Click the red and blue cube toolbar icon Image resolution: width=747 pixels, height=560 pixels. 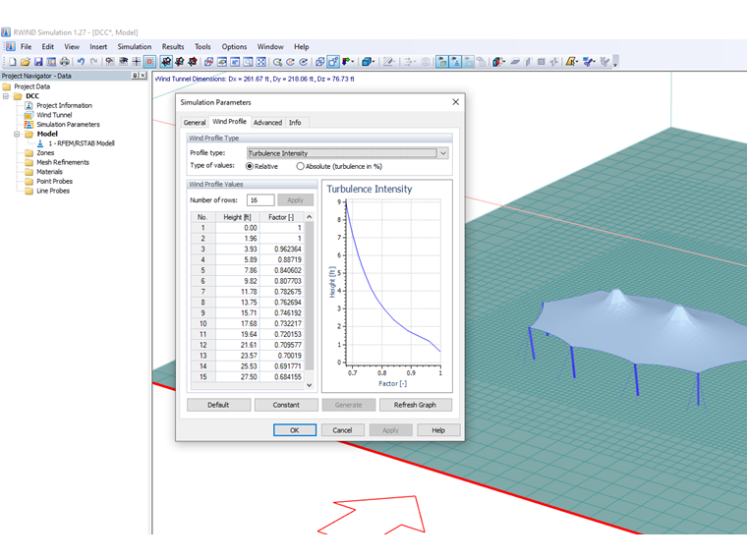click(x=497, y=62)
